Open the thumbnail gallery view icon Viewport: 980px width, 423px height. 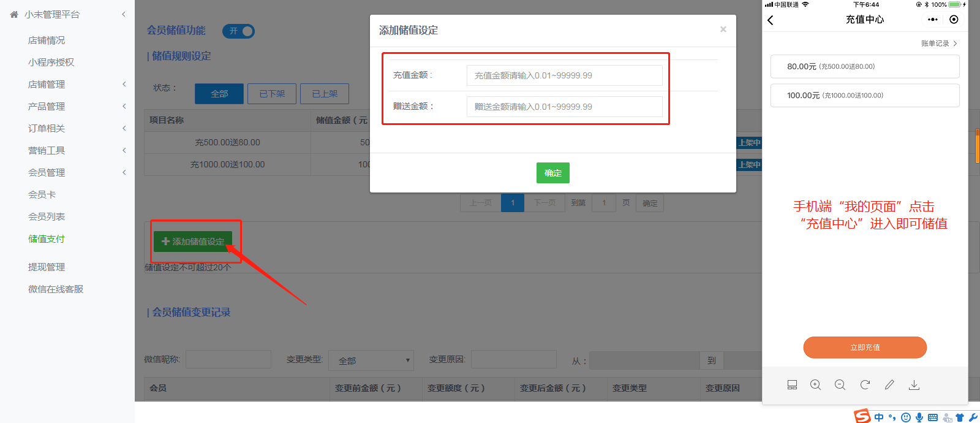(792, 385)
